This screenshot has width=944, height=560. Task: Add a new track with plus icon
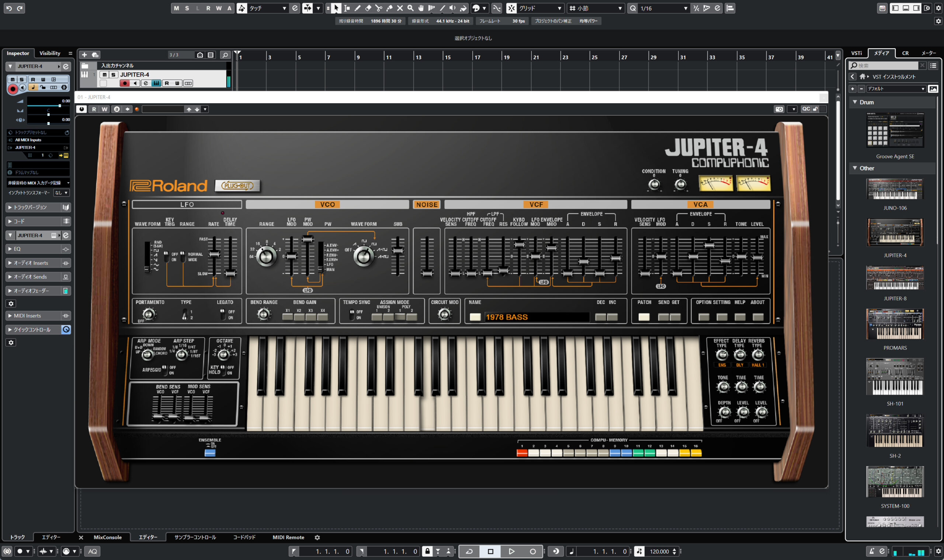[84, 55]
